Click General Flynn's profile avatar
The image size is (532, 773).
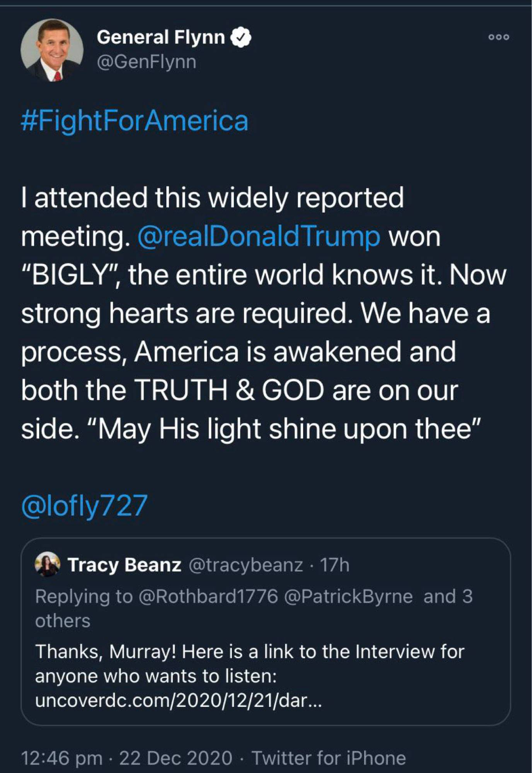(52, 50)
